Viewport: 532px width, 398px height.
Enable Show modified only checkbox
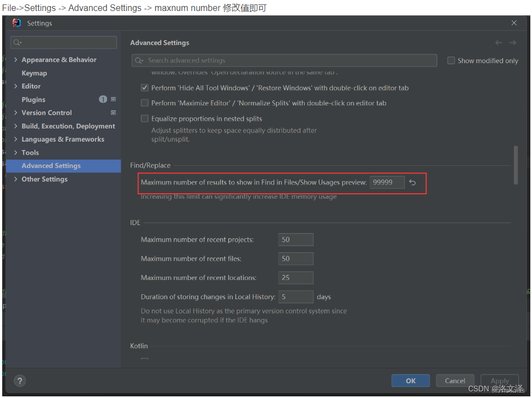(451, 60)
